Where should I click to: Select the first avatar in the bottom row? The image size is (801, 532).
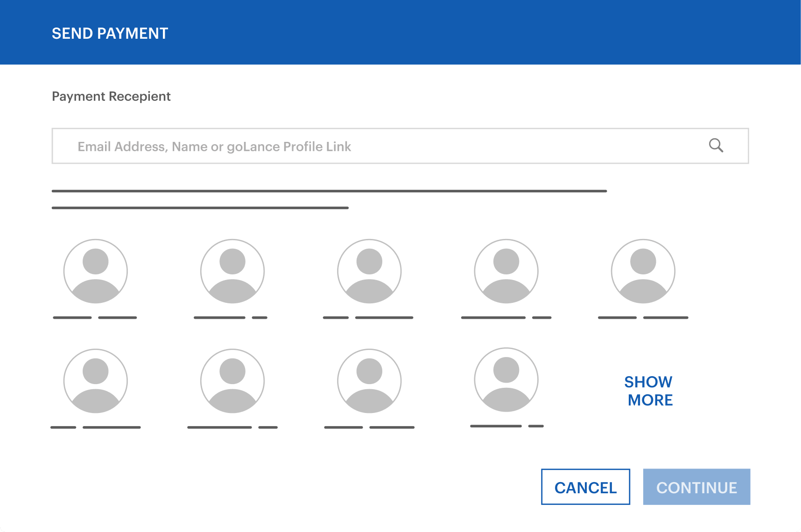coord(95,381)
